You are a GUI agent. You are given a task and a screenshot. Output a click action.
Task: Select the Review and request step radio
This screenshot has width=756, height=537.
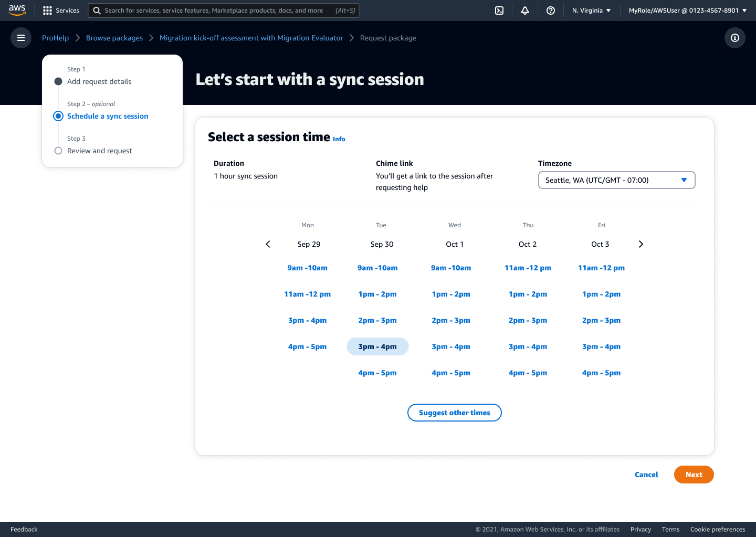tap(58, 150)
